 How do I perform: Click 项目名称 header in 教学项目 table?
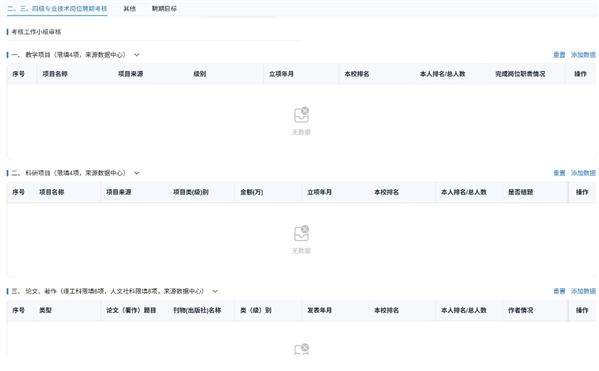[x=55, y=74]
